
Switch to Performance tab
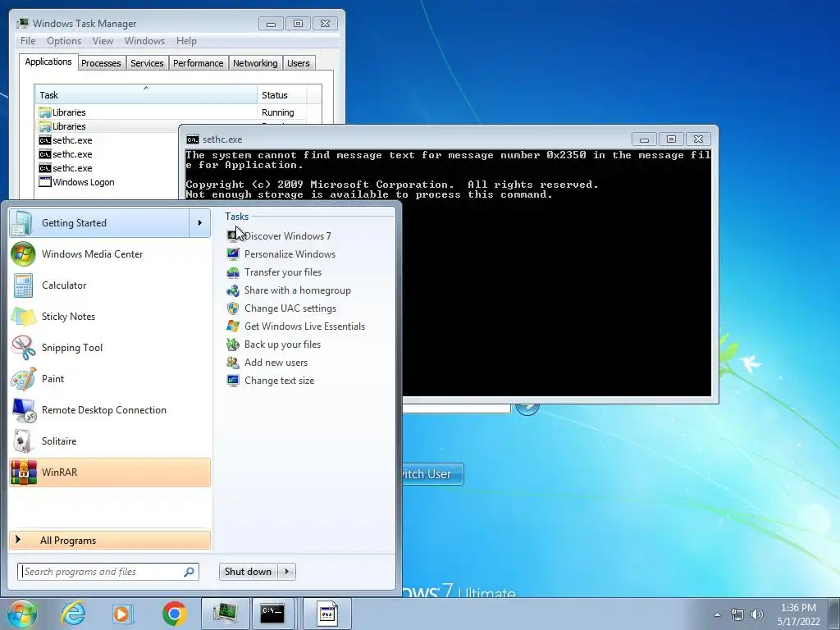[x=199, y=63]
